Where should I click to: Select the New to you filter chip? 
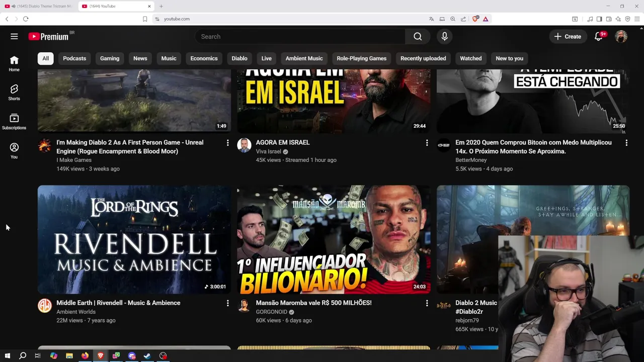(510, 58)
